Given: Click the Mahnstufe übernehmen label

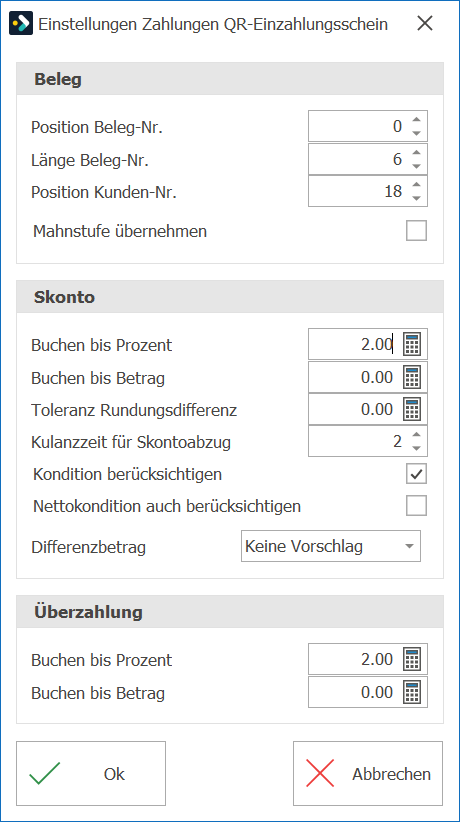Looking at the screenshot, I should 120,231.
